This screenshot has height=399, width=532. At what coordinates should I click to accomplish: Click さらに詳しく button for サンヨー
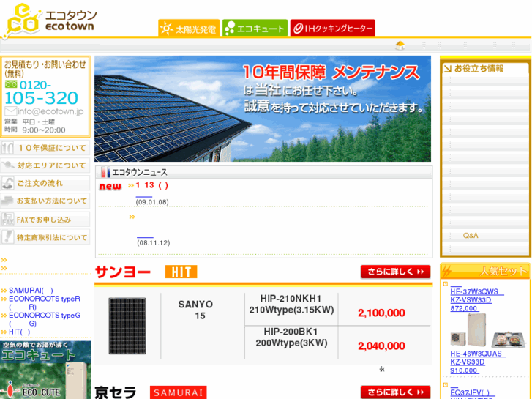pyautogui.click(x=395, y=272)
